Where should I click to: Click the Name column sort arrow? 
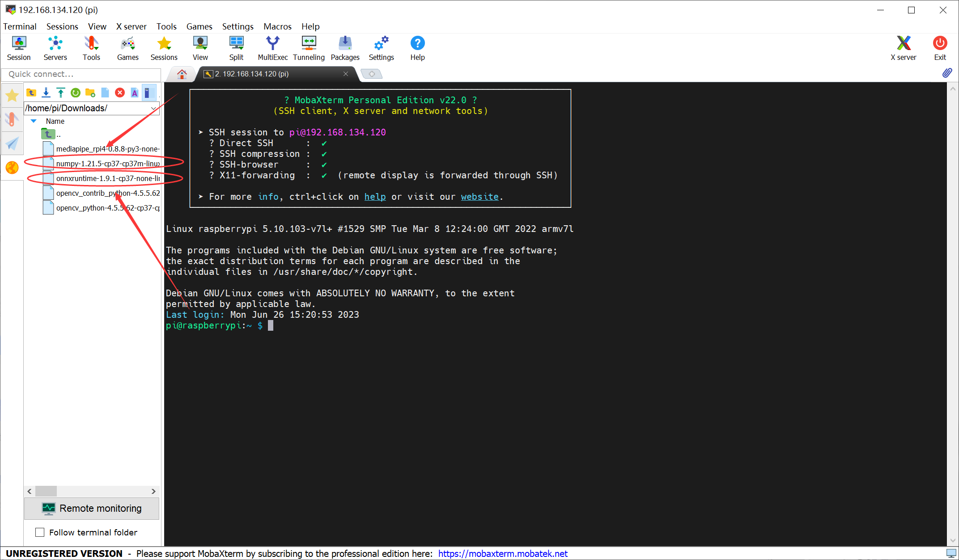point(34,121)
